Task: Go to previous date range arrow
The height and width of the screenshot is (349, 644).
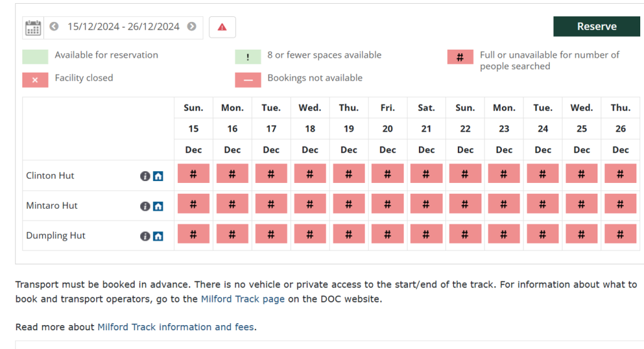Action: point(54,27)
